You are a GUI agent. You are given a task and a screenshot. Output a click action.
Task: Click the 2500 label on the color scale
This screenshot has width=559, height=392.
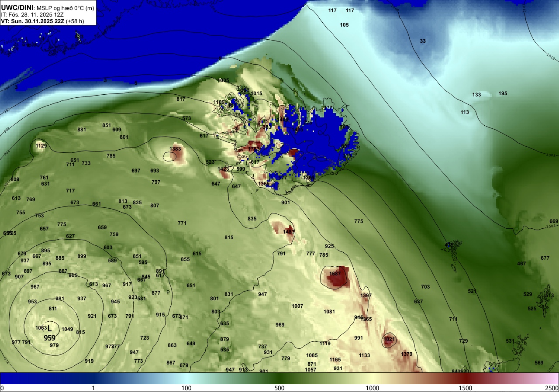point(552,388)
